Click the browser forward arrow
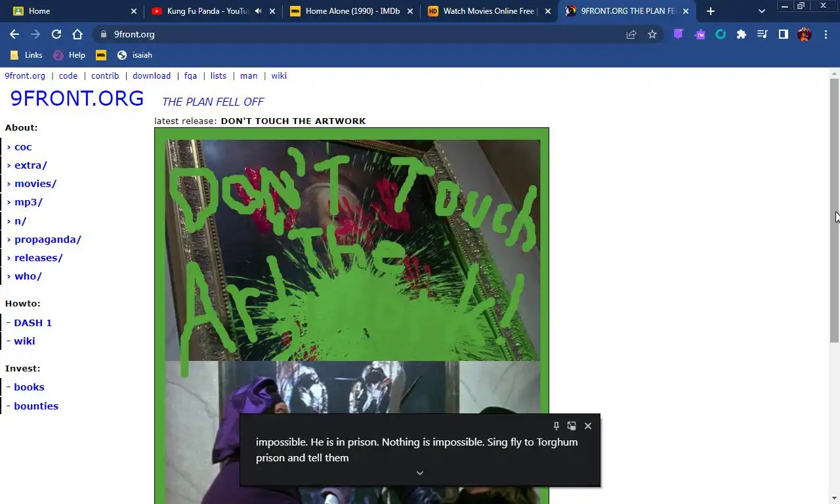This screenshot has width=840, height=504. (x=35, y=34)
